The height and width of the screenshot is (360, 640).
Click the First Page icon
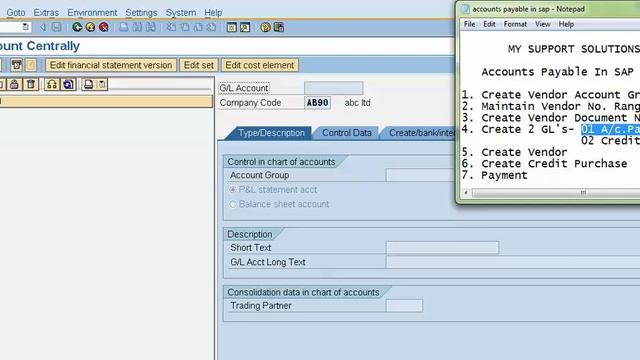171,27
